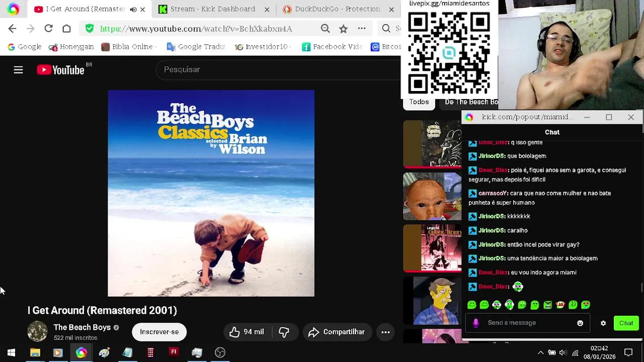Image resolution: width=644 pixels, height=362 pixels.
Task: Insert the last green heart-eyes emote
Action: click(x=586, y=305)
